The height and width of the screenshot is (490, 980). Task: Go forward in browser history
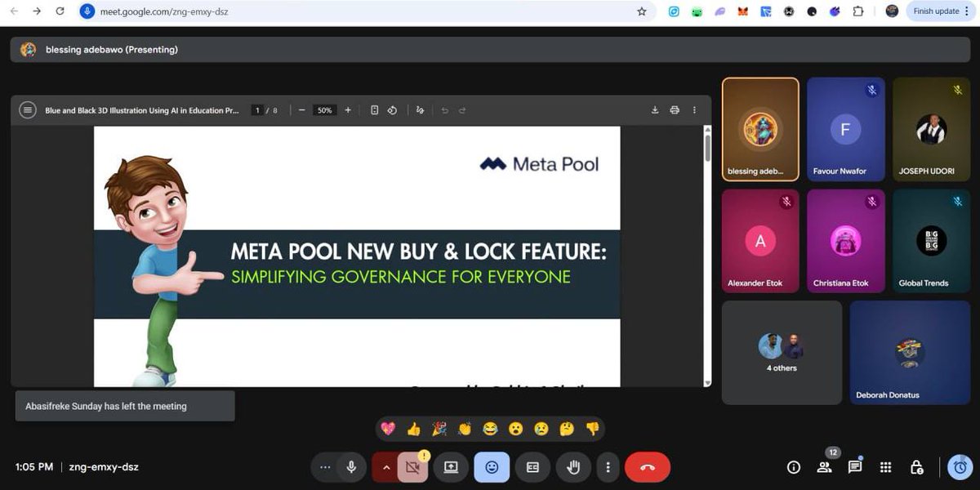(37, 11)
